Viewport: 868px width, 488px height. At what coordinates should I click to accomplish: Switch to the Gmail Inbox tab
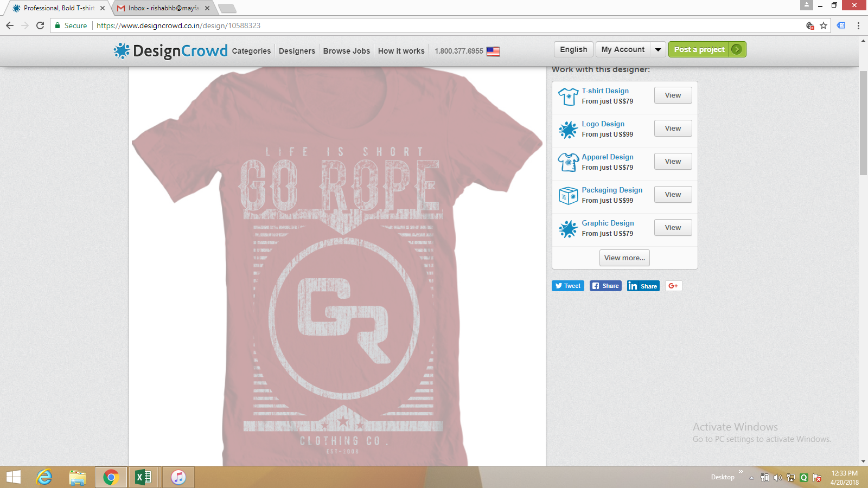click(163, 8)
